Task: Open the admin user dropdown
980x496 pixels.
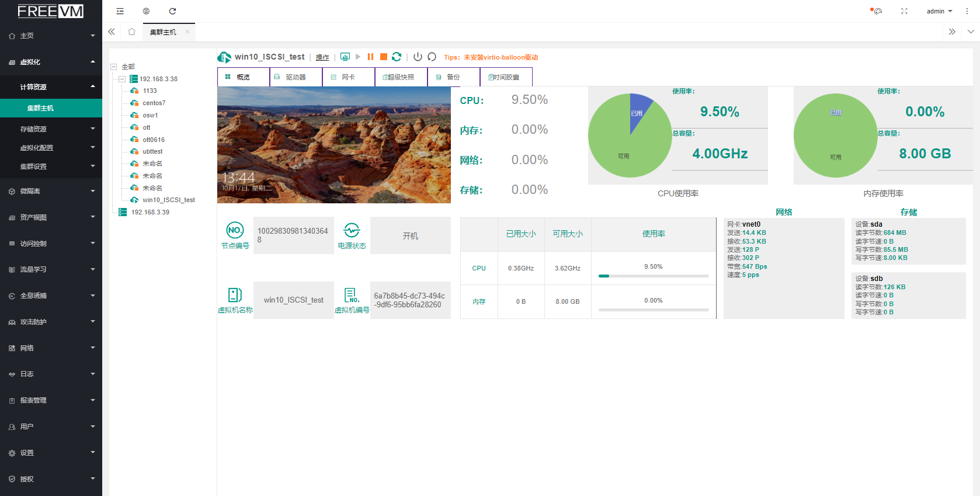Action: tap(939, 11)
